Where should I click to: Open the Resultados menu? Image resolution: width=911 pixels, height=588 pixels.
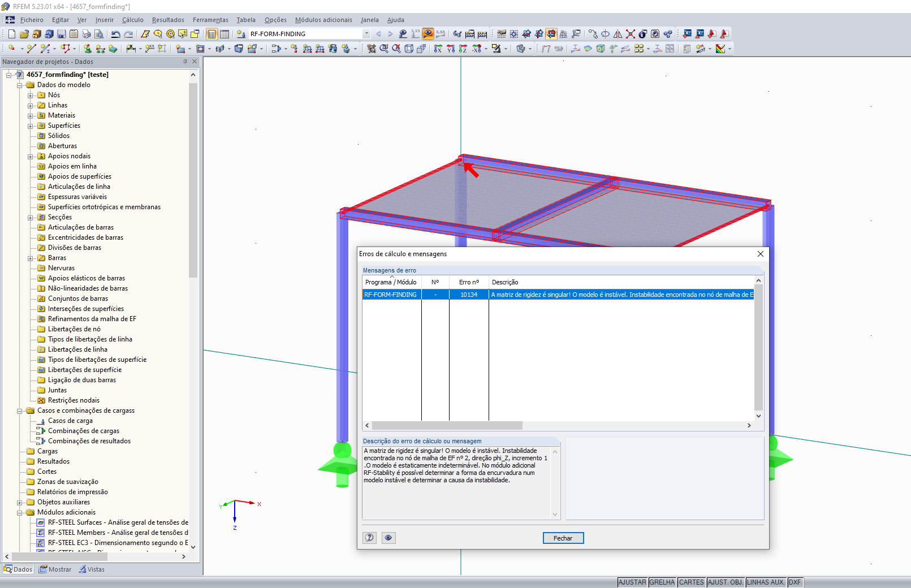[x=168, y=20]
